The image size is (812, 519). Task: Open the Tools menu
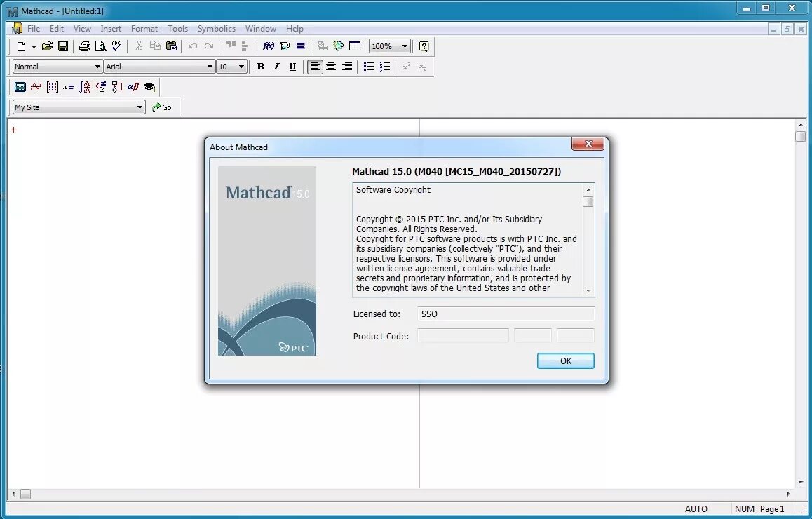tap(177, 29)
